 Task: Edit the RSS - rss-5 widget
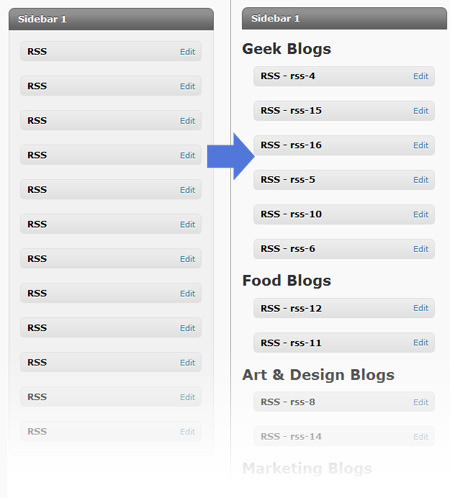point(421,180)
